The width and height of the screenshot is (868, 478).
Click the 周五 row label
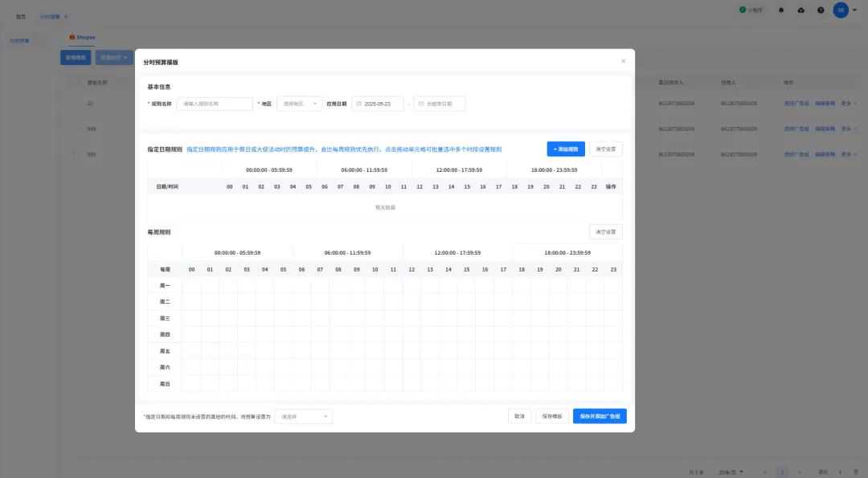165,351
